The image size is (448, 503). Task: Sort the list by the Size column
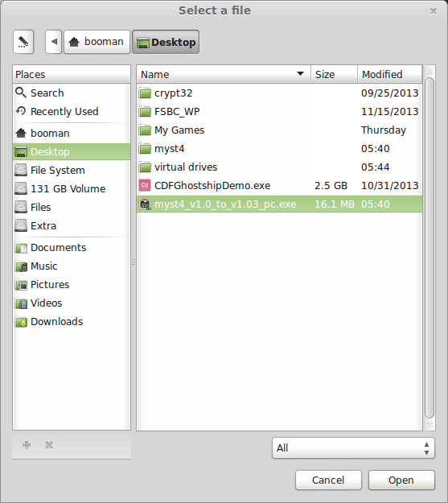click(x=334, y=74)
